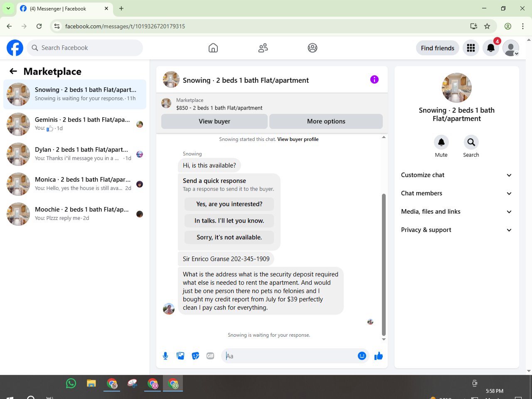Click conversation title "Snowing · 2 beds 1 bath Flat/apartment" in header
The height and width of the screenshot is (399, 532).
246,80
